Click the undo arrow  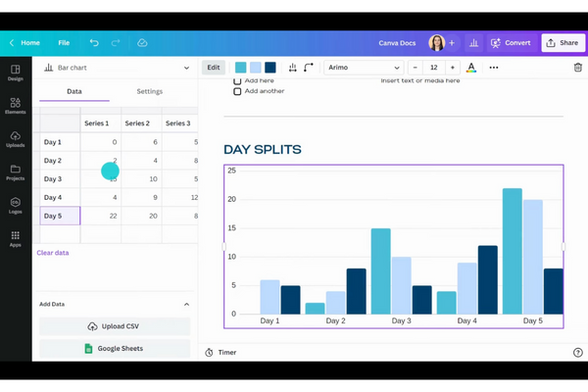(x=94, y=43)
